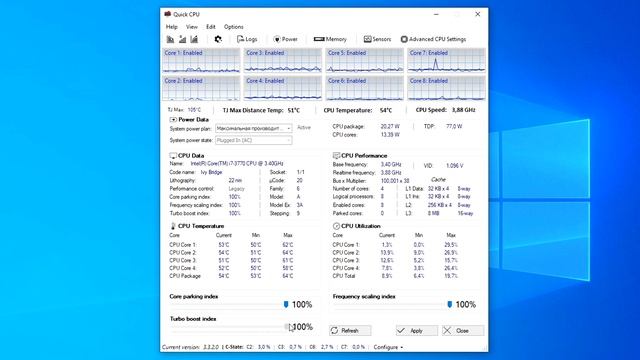
Task: Select the Core 6: Enabled graph
Action: pyautogui.click(x=364, y=88)
